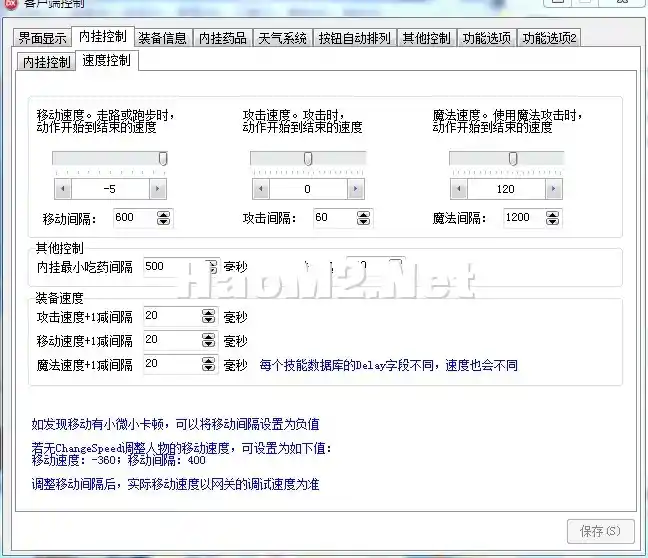The width and height of the screenshot is (648, 558).
Task: Decrease 魔法速度 with left arrow
Action: click(x=459, y=189)
